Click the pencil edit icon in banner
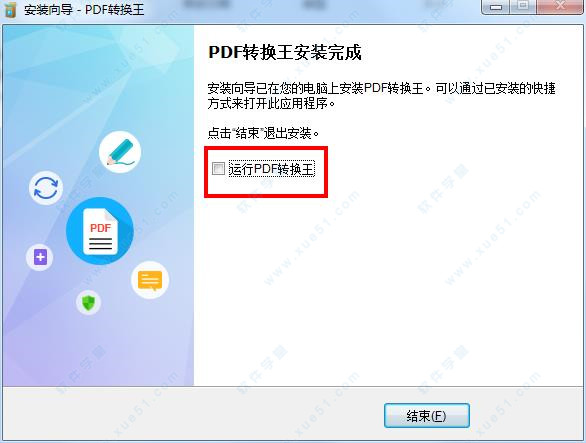 pyautogui.click(x=120, y=152)
